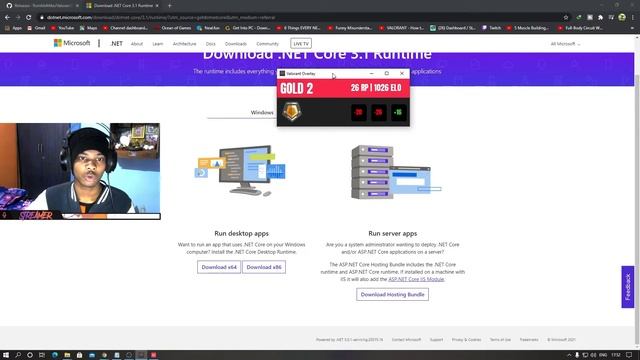Bookmark this page with the star icon
Screen dimensions: 640x360
(x=566, y=18)
